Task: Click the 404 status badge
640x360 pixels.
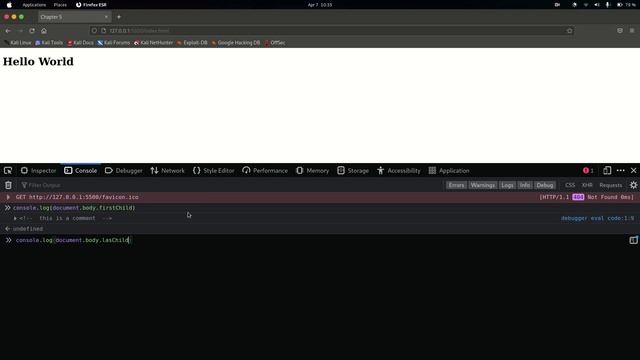Action: [578, 197]
